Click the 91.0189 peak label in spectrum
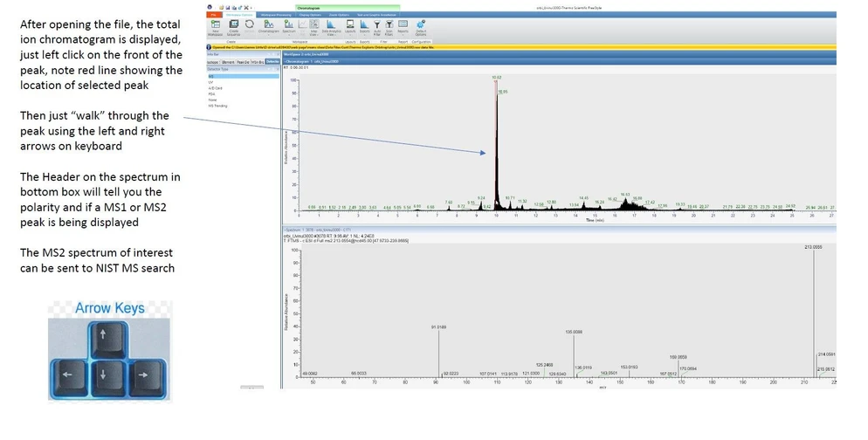The height and width of the screenshot is (440, 868). (x=438, y=327)
